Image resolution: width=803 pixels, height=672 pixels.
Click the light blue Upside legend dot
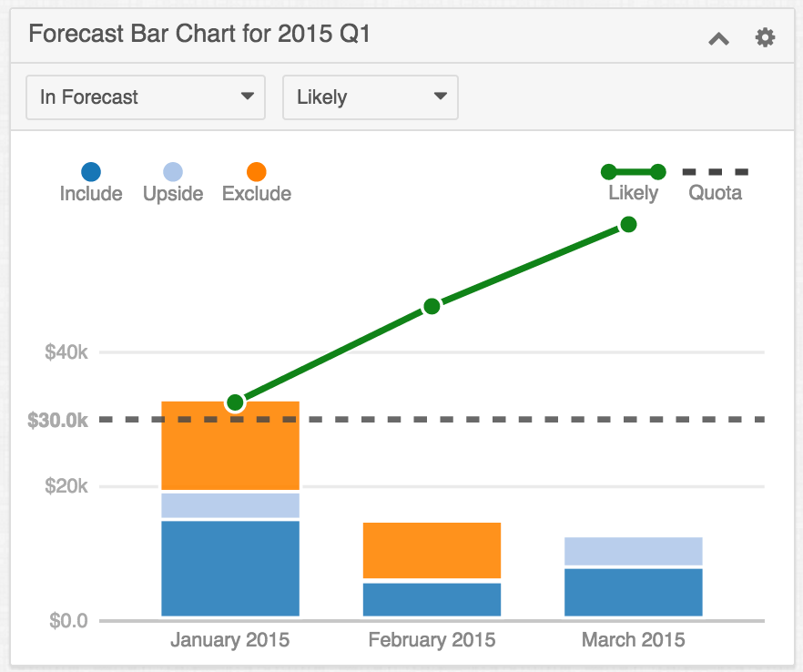click(172, 170)
